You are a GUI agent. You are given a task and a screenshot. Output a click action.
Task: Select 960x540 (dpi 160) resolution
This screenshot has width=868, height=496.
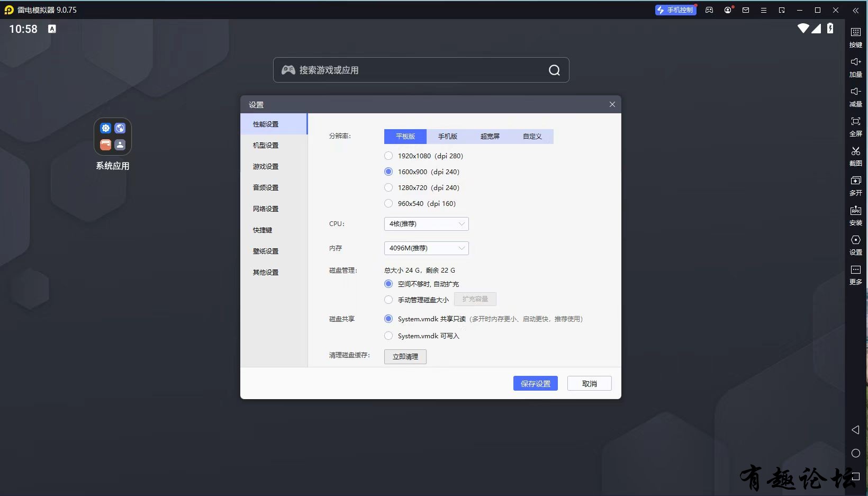click(388, 203)
